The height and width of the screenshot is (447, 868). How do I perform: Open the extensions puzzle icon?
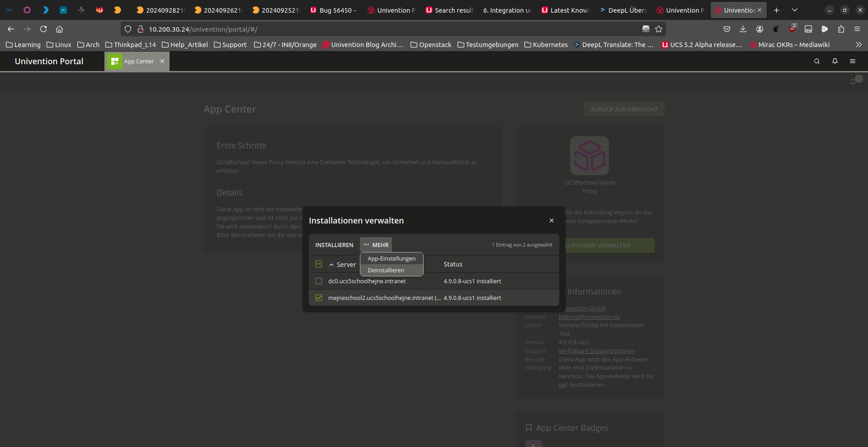841,29
